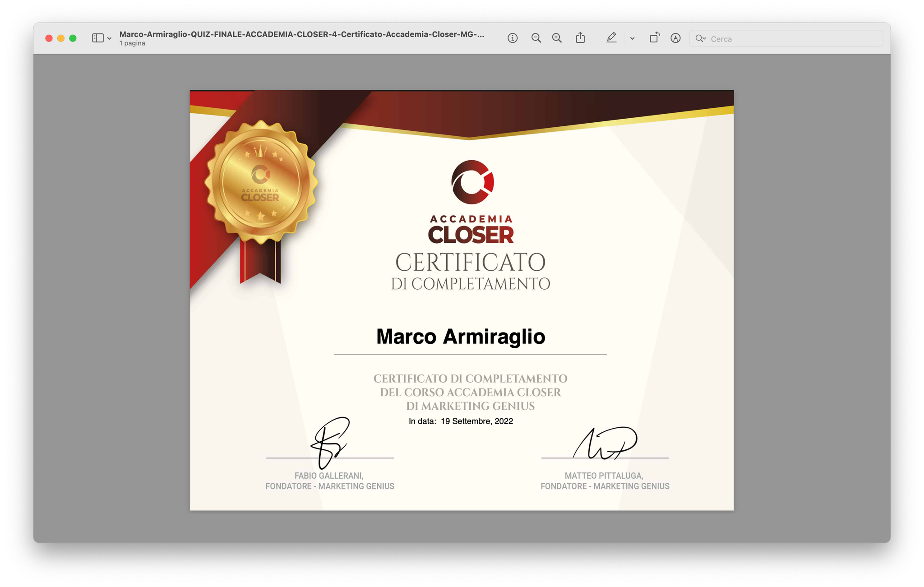Click the name Marco Armiraglio
Viewport: 924px width, 587px height.
(x=461, y=337)
